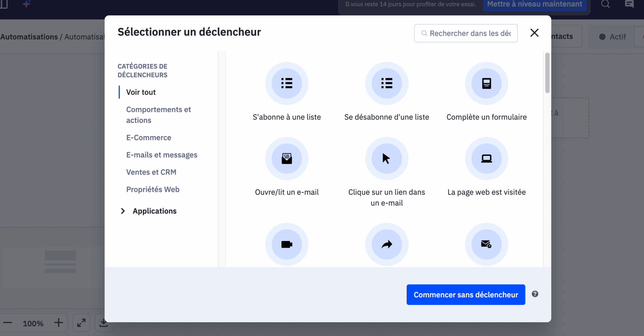Expand the Applications category
This screenshot has width=644, height=336.
(x=154, y=211)
